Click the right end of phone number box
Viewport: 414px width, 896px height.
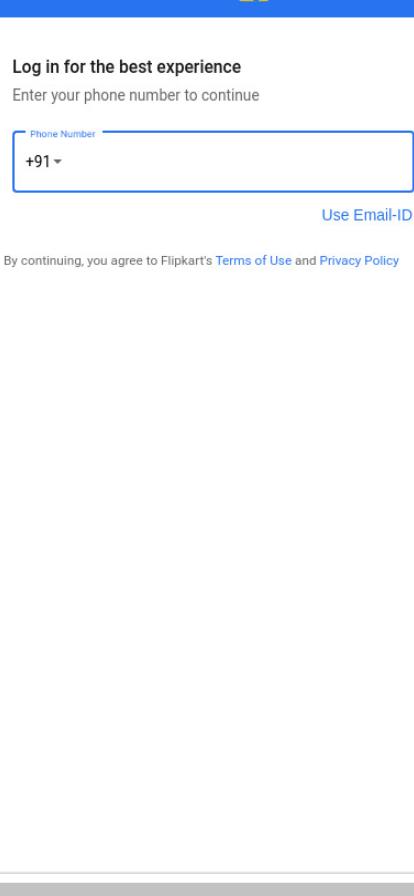pyautogui.click(x=400, y=162)
